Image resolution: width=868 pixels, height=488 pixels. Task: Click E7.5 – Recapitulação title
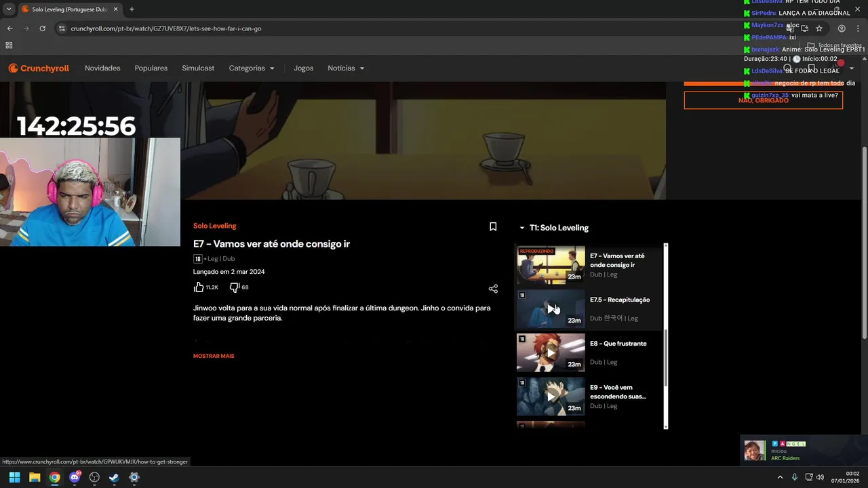620,300
